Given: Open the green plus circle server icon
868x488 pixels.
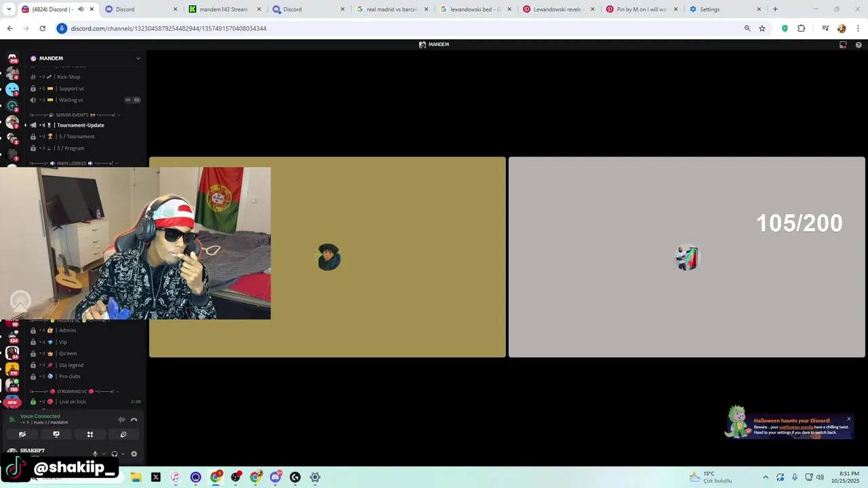Looking at the screenshot, I should [x=12, y=106].
